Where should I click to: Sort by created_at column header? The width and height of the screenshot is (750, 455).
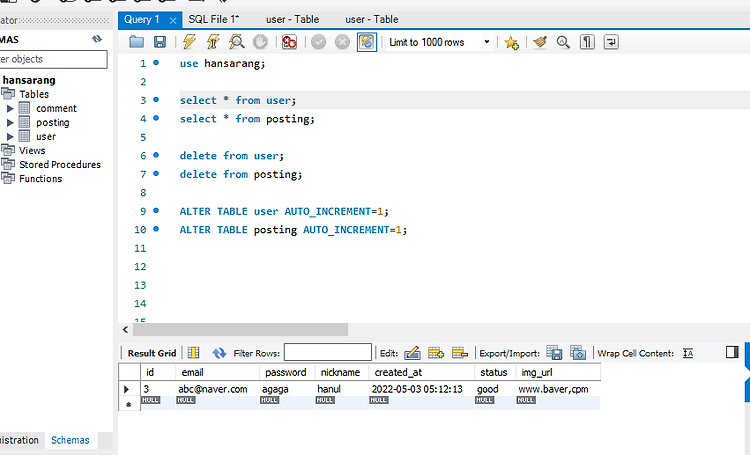click(x=421, y=372)
